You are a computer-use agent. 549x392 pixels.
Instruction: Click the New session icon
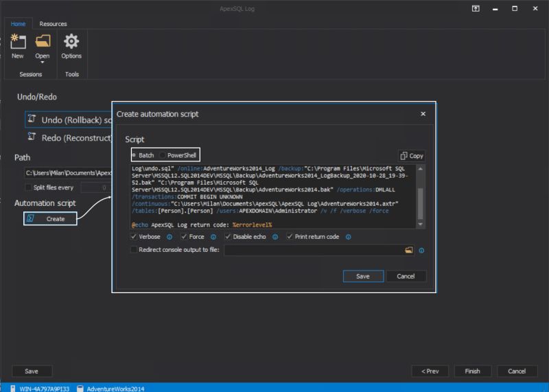pos(18,42)
